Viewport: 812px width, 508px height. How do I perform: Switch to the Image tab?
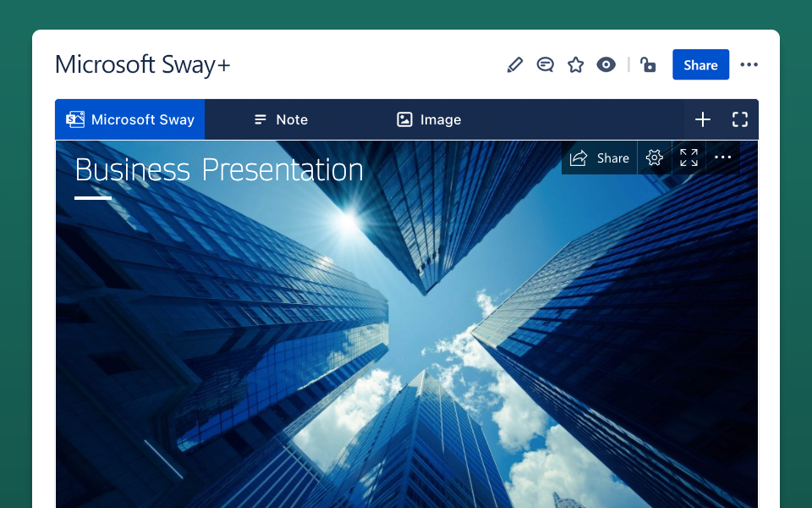(x=429, y=119)
